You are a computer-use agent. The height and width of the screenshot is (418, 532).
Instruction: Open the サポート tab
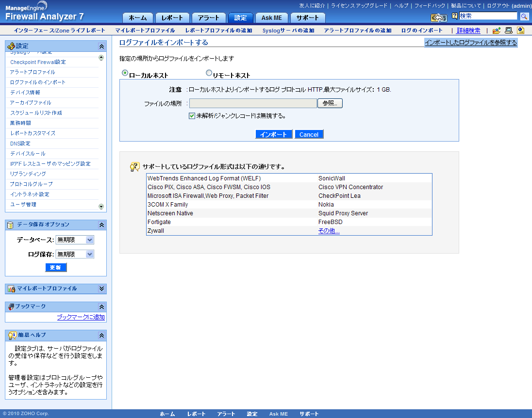point(307,17)
